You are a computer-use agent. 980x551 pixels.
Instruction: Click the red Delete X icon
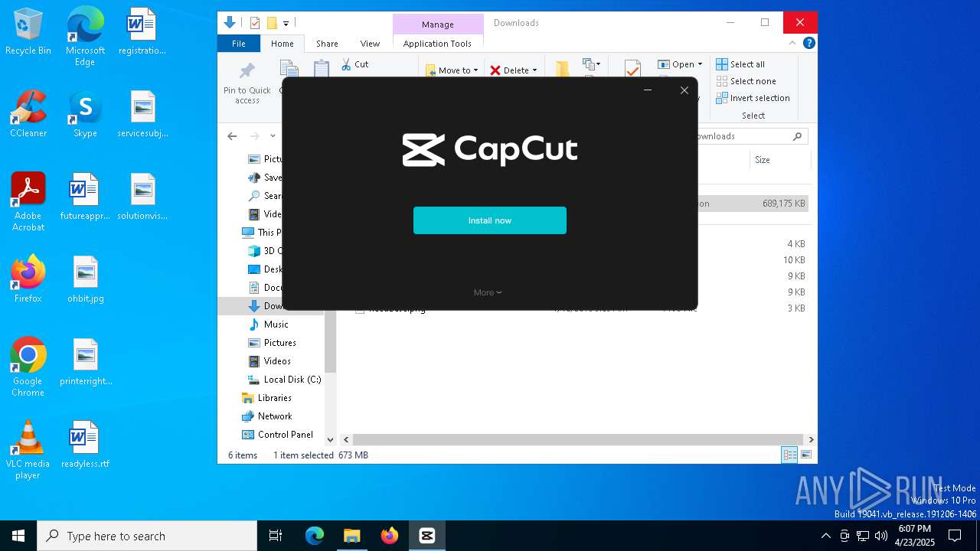pyautogui.click(x=495, y=70)
